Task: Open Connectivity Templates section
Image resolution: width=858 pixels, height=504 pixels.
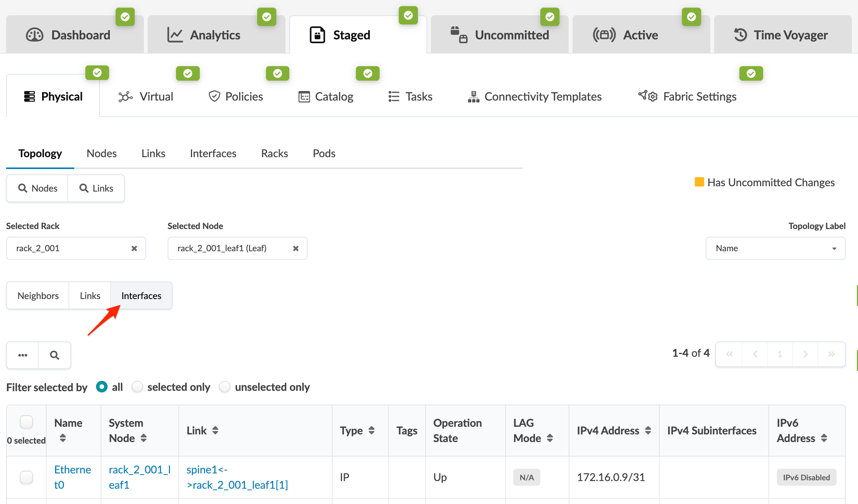Action: pyautogui.click(x=535, y=96)
